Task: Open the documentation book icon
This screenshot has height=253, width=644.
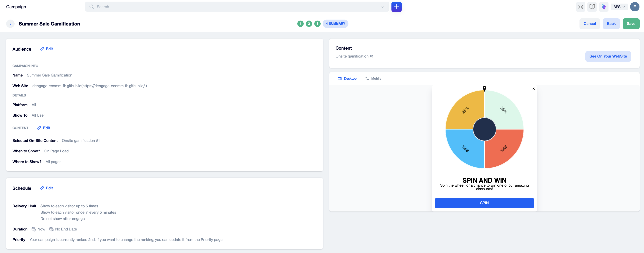Action: pos(592,7)
